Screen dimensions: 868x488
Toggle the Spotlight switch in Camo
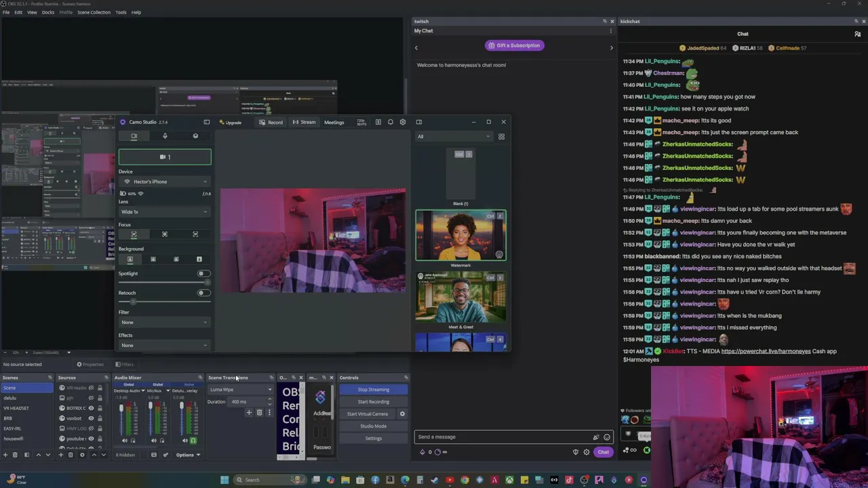(203, 274)
